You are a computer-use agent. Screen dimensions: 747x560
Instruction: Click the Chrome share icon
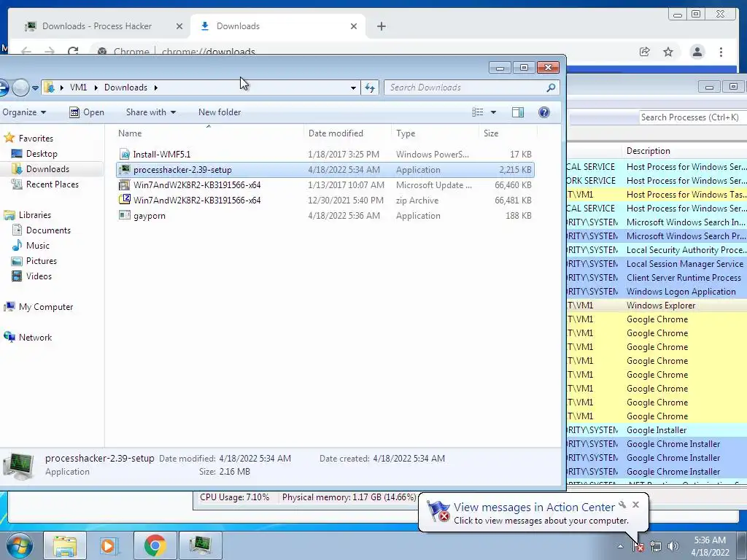coord(644,52)
